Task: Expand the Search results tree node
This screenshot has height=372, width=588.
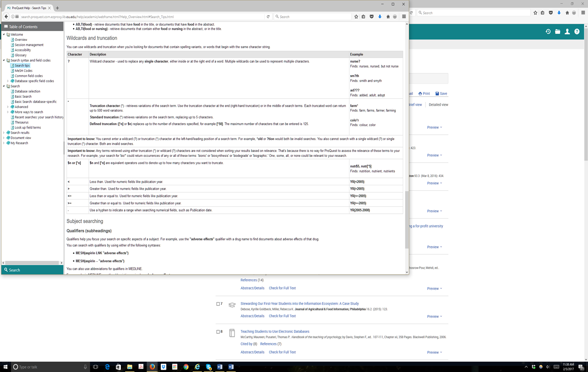Action: click(4, 133)
